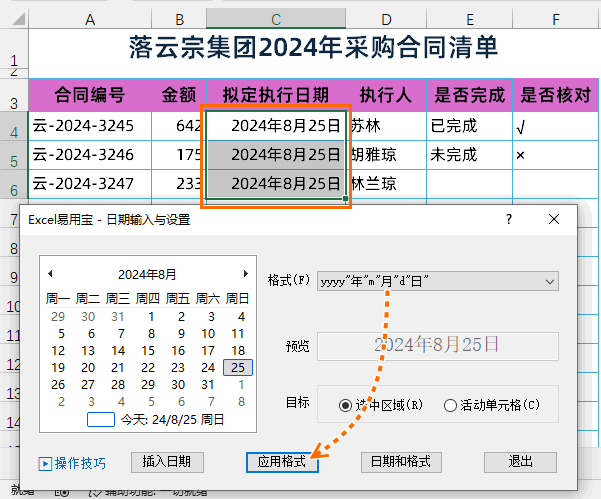601x499 pixels.
Task: Open the 格式 dropdown list
Action: click(550, 281)
